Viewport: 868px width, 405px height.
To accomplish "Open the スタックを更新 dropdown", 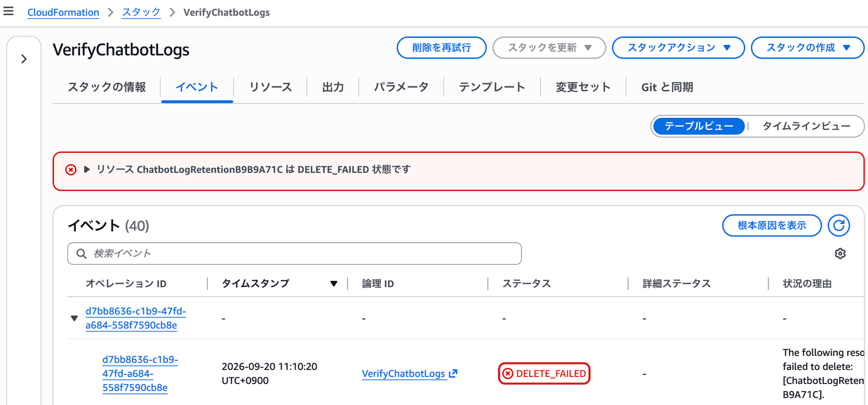I will point(549,48).
